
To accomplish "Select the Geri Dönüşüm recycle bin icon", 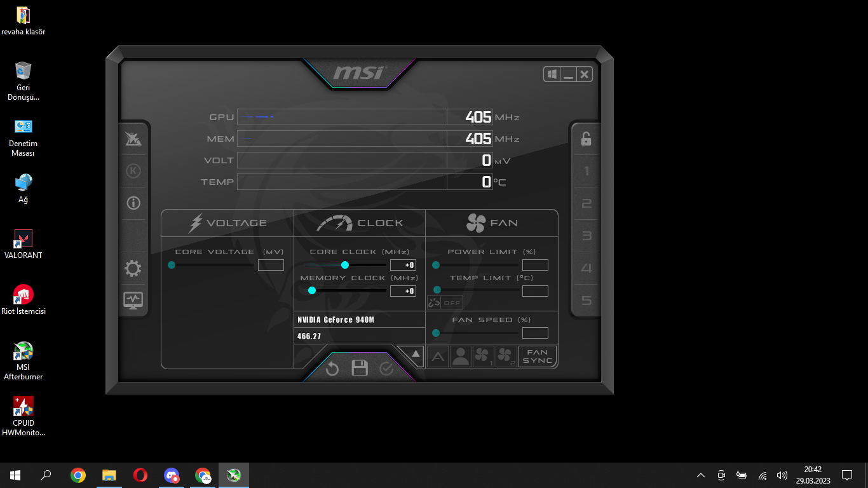I will 24,81.
